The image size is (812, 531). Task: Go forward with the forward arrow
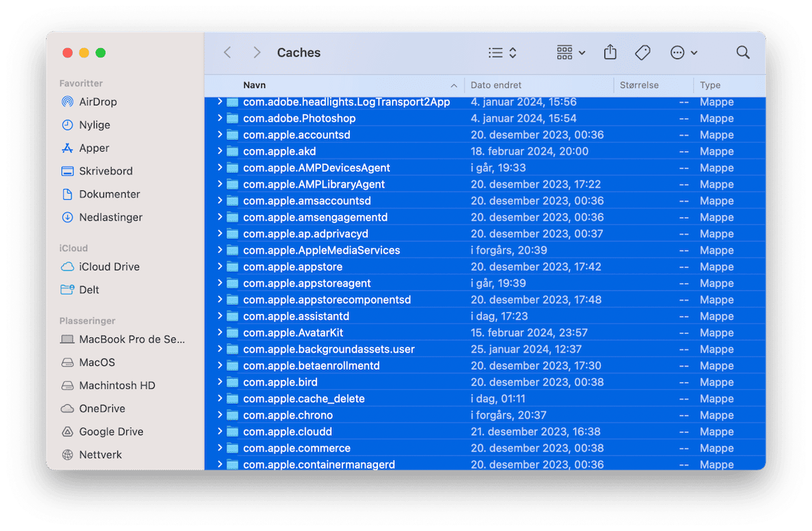coord(257,53)
